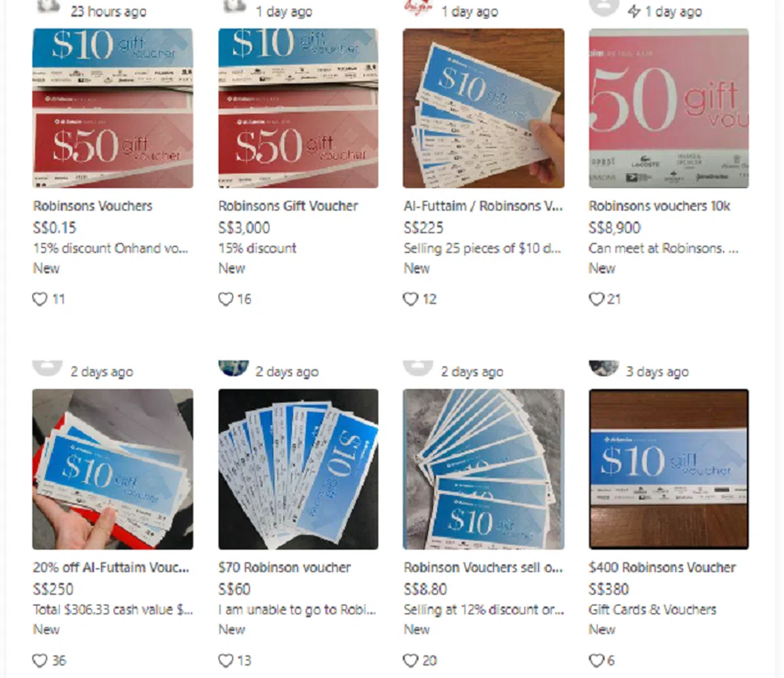Viewport: 784px width, 678px height.
Task: Like the Al-Futtaim / Robinsons S$225 listing
Action: click(410, 299)
